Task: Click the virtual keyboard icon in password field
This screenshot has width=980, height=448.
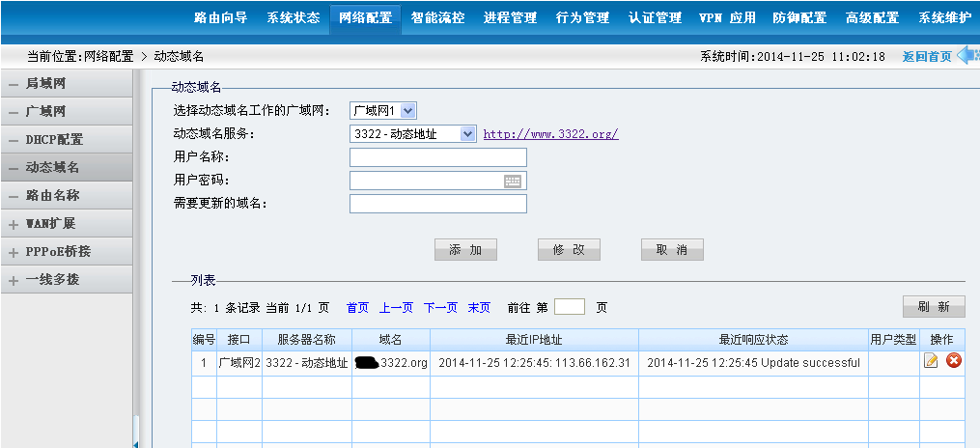Action: coord(512,181)
